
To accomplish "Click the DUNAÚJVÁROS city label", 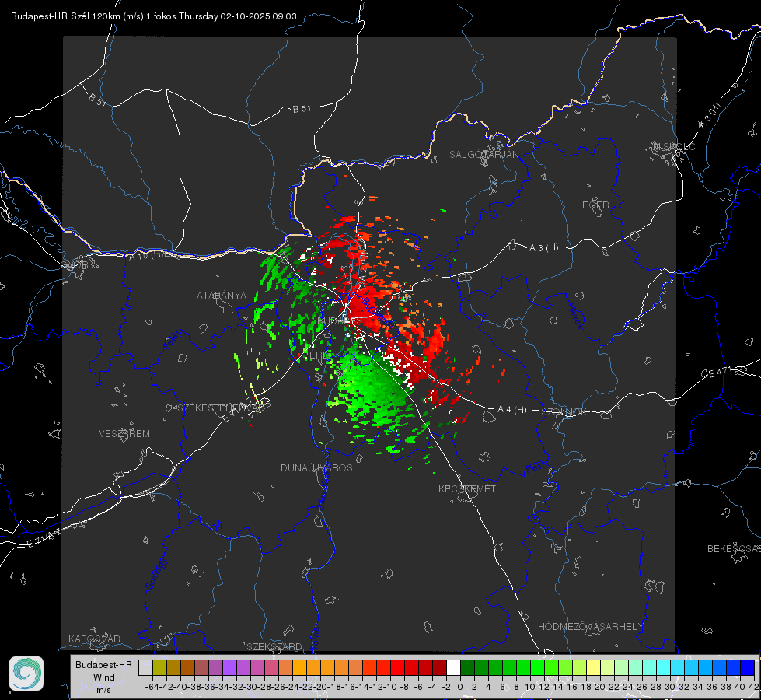I will pyautogui.click(x=316, y=467).
